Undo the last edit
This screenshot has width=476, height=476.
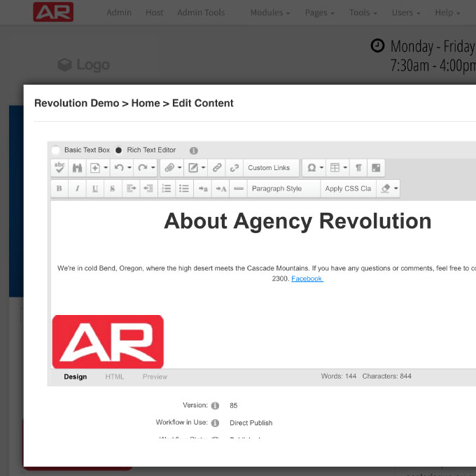tap(119, 167)
